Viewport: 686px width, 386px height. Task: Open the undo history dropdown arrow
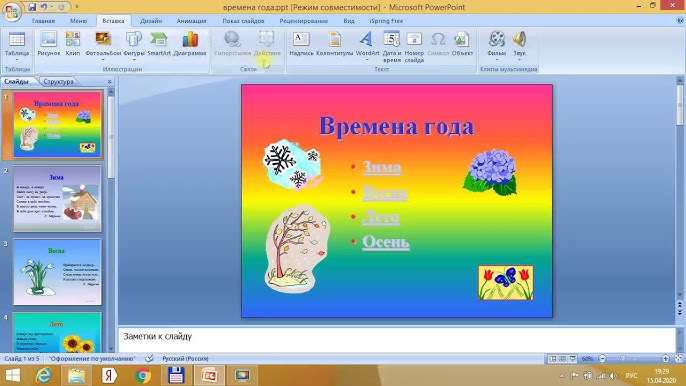[52, 7]
